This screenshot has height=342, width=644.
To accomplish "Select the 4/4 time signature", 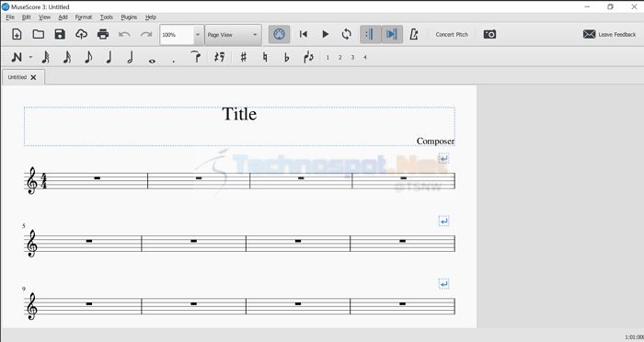I will pyautogui.click(x=43, y=181).
